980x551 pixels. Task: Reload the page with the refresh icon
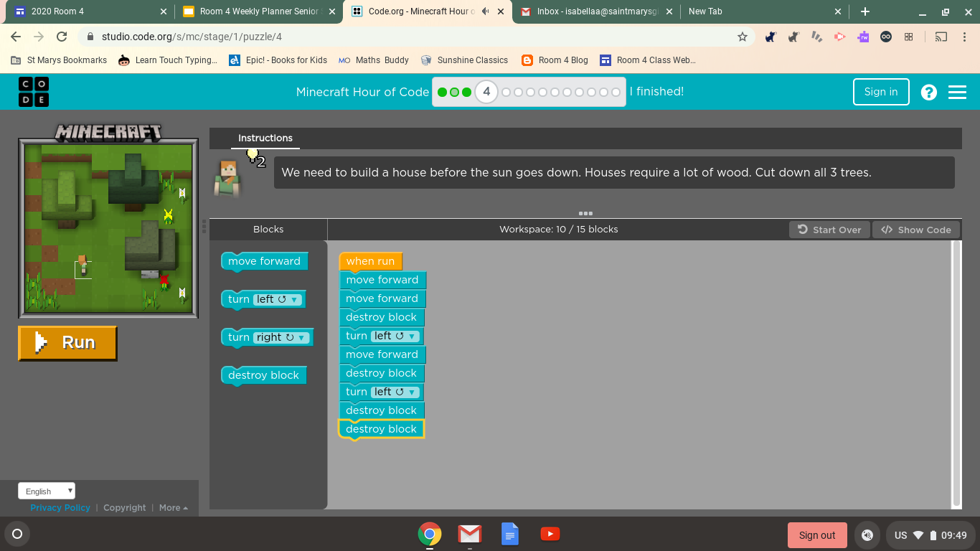pyautogui.click(x=62, y=37)
